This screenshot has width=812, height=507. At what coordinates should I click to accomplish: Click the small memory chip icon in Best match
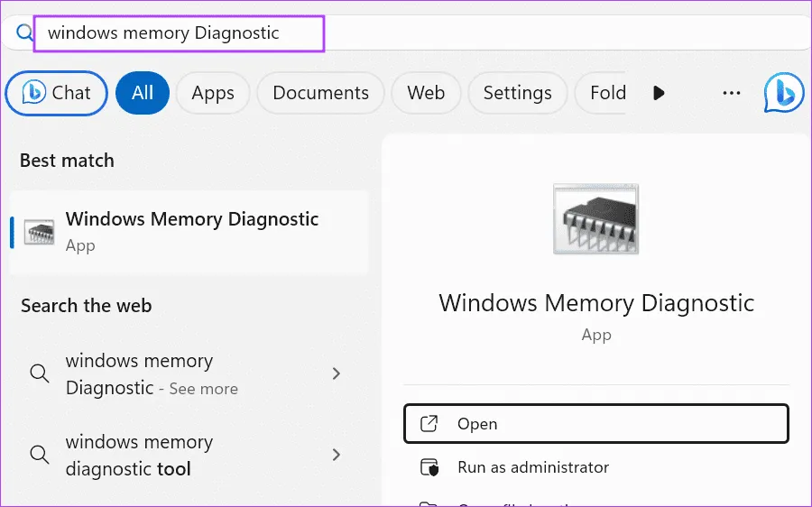click(x=40, y=232)
